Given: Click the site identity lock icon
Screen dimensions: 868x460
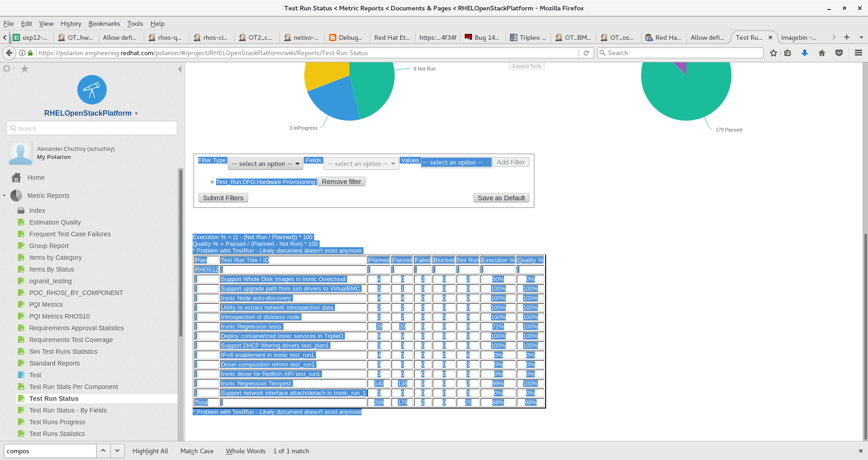Looking at the screenshot, I should (30, 53).
